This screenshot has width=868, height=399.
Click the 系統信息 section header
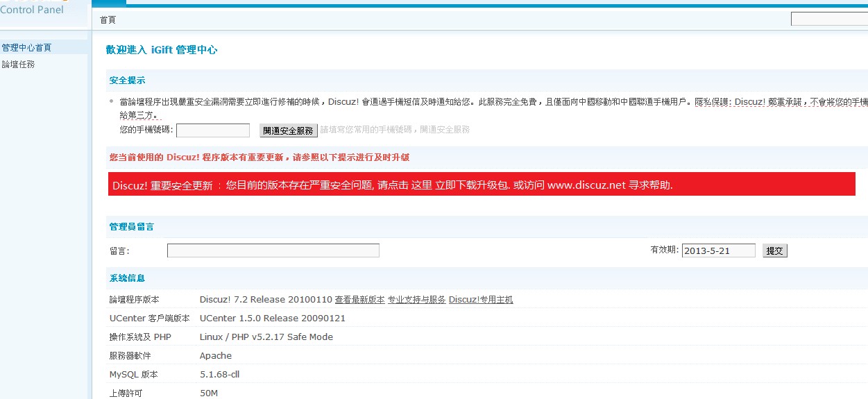coord(128,278)
